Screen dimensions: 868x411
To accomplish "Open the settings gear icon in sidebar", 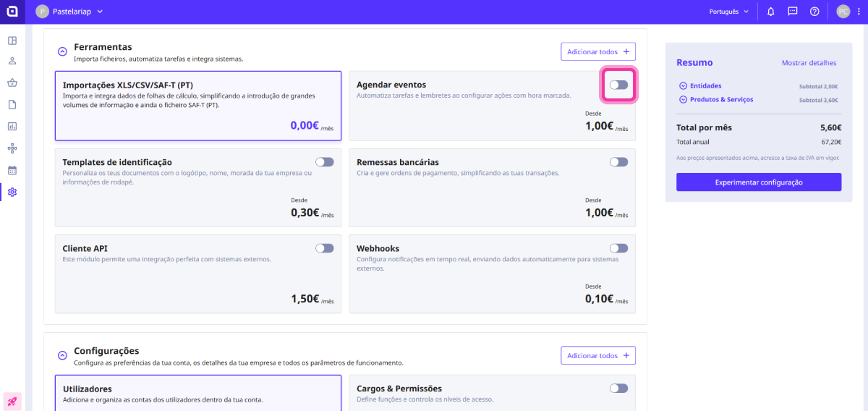I will 12,192.
